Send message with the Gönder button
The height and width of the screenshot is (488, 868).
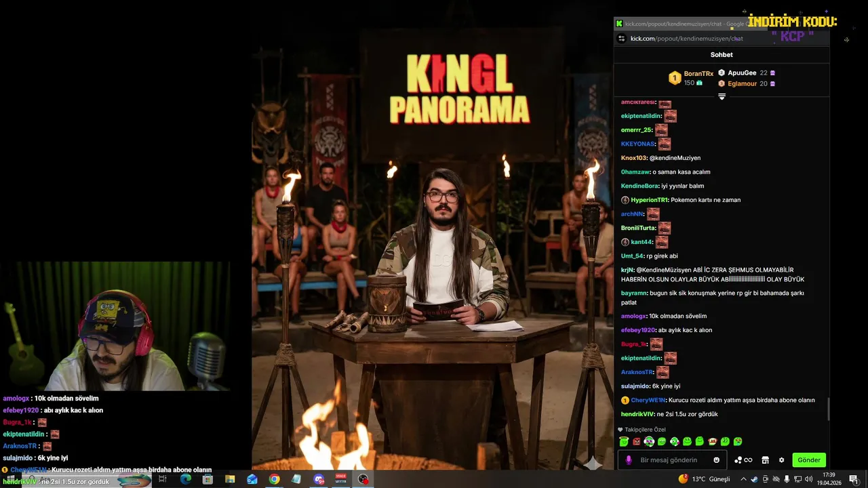809,460
